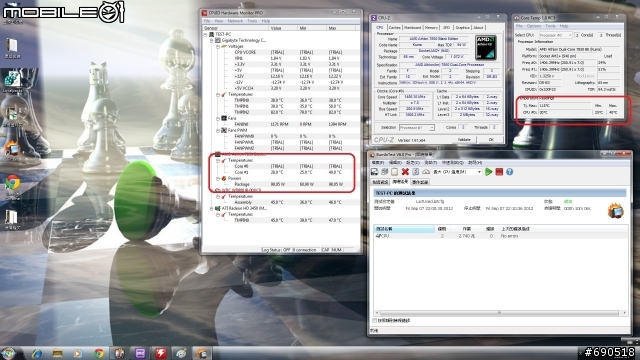Click the gauge icon in BurnInTest toolbar
The height and width of the screenshot is (360, 640).
[x=426, y=172]
